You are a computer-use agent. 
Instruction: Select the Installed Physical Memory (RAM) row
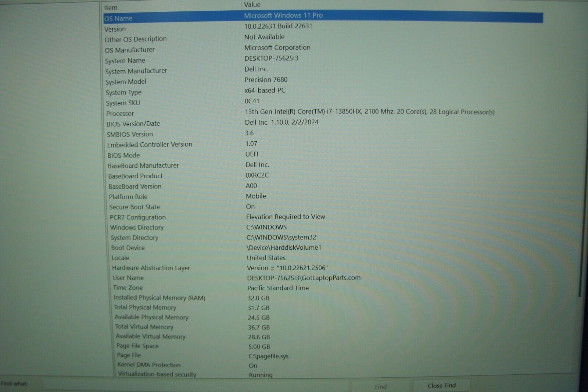tap(159, 298)
